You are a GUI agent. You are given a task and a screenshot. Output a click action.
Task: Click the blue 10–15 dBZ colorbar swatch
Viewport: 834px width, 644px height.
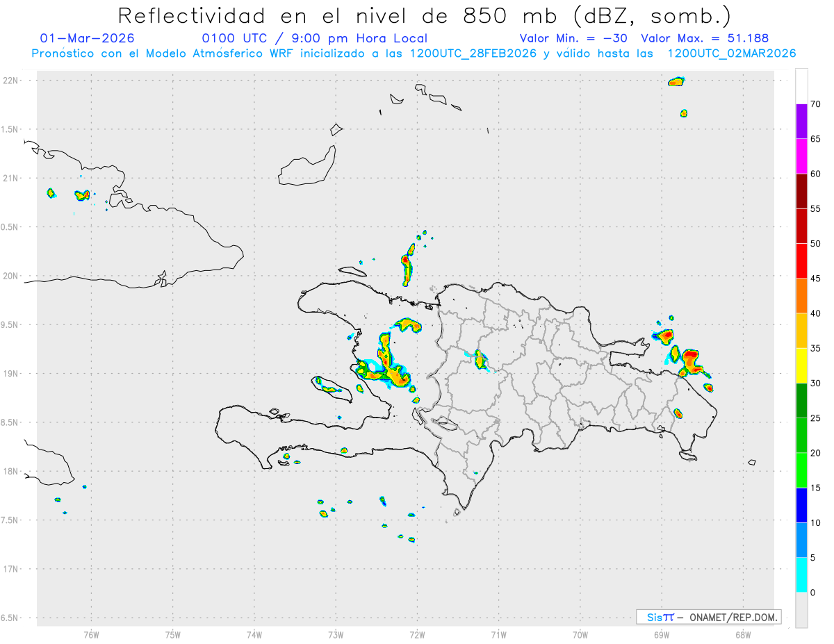coord(801,505)
